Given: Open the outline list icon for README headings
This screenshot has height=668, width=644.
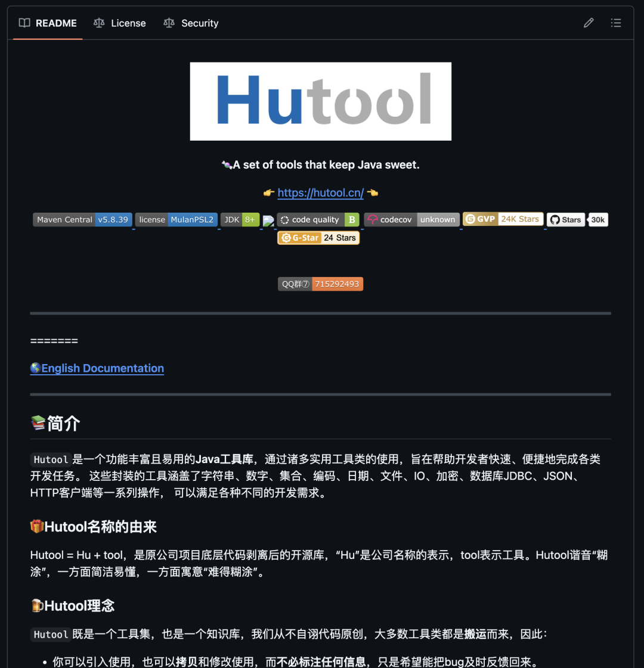Looking at the screenshot, I should tap(617, 23).
